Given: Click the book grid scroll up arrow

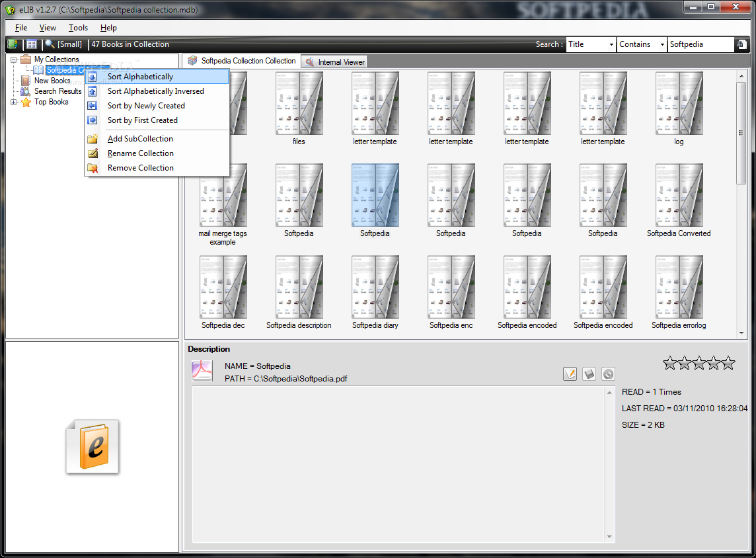Looking at the screenshot, I should coord(741,76).
